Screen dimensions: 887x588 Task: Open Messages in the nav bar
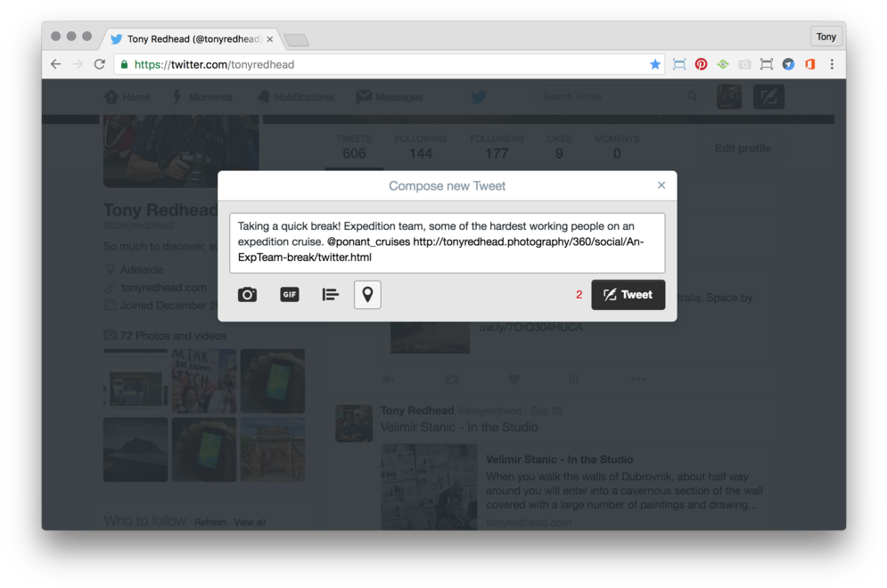pyautogui.click(x=390, y=97)
